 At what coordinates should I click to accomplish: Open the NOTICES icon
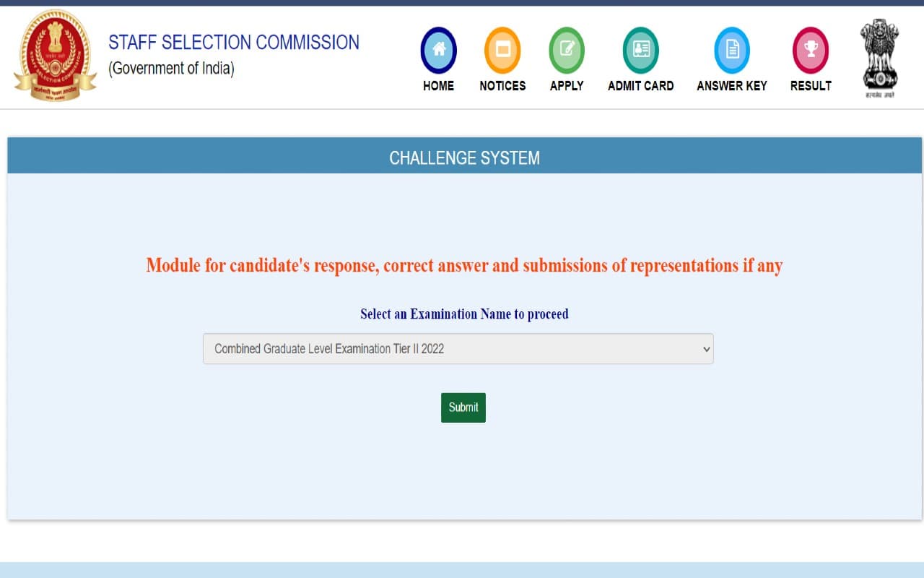point(502,49)
